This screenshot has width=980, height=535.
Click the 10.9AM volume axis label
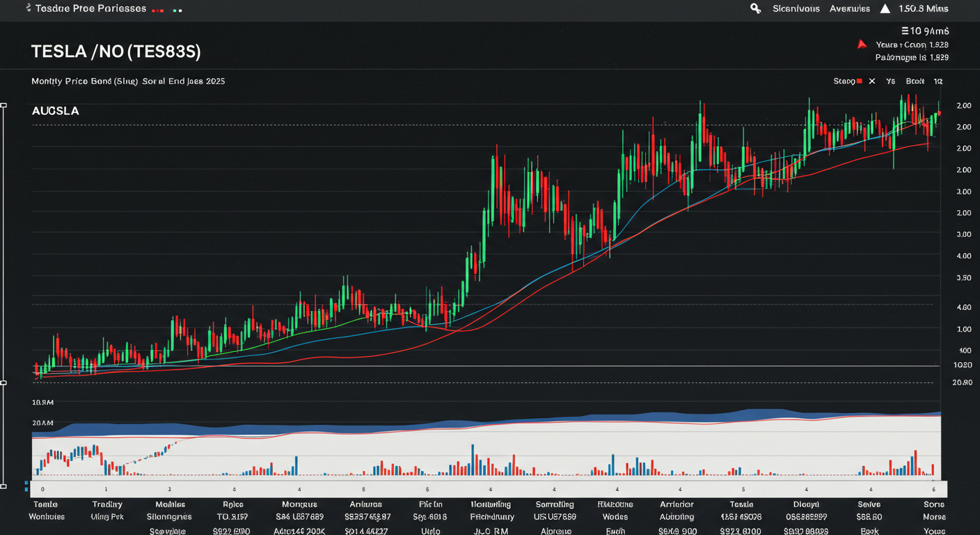43,403
